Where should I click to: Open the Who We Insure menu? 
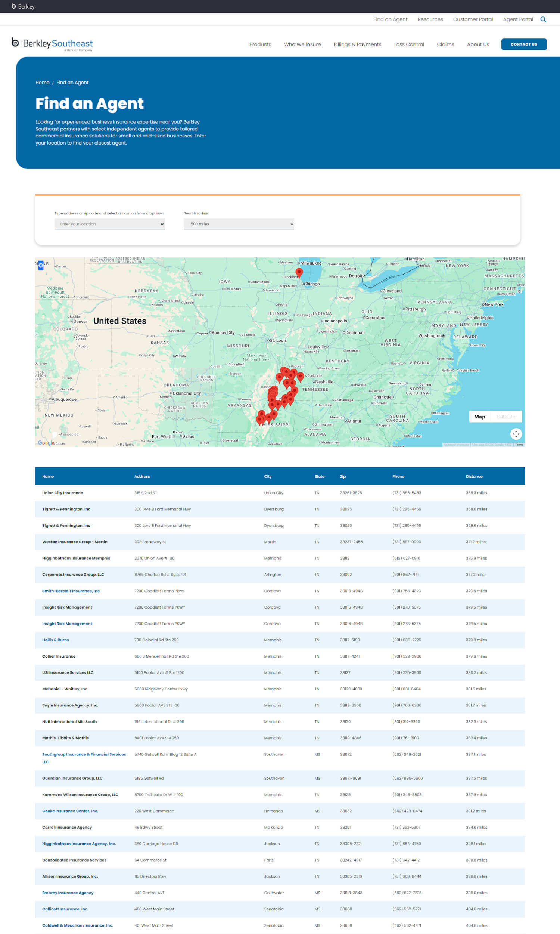pyautogui.click(x=302, y=44)
